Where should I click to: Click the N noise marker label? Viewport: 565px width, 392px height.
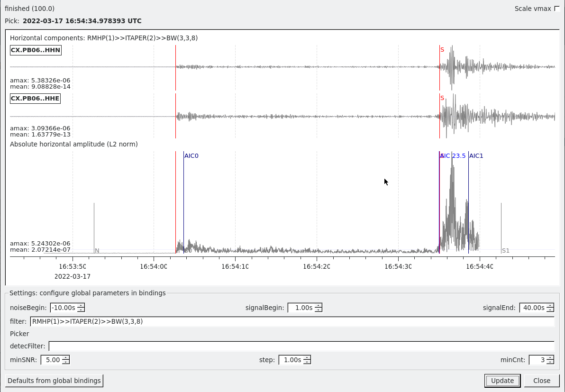(97, 250)
